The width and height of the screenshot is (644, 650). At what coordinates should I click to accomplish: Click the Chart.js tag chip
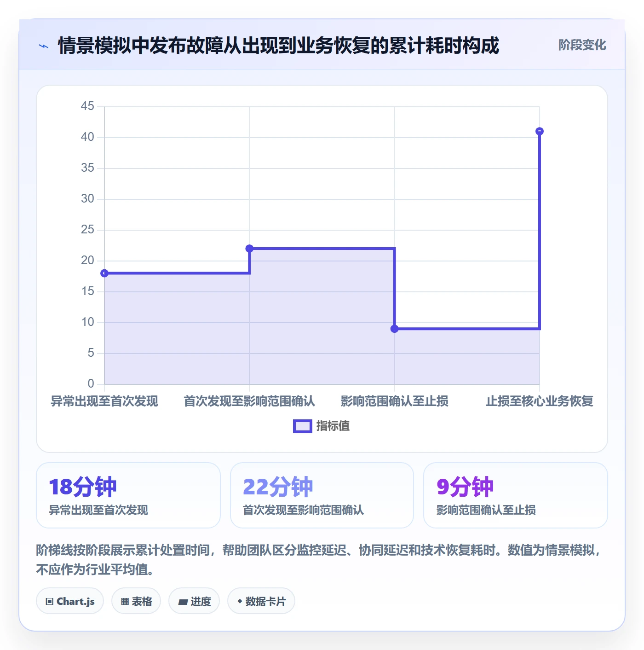click(70, 601)
